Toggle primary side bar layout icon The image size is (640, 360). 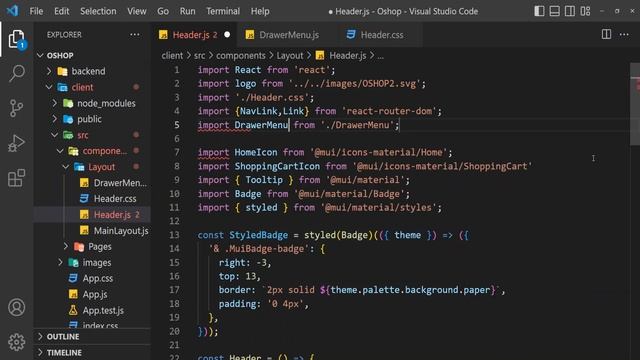539,11
